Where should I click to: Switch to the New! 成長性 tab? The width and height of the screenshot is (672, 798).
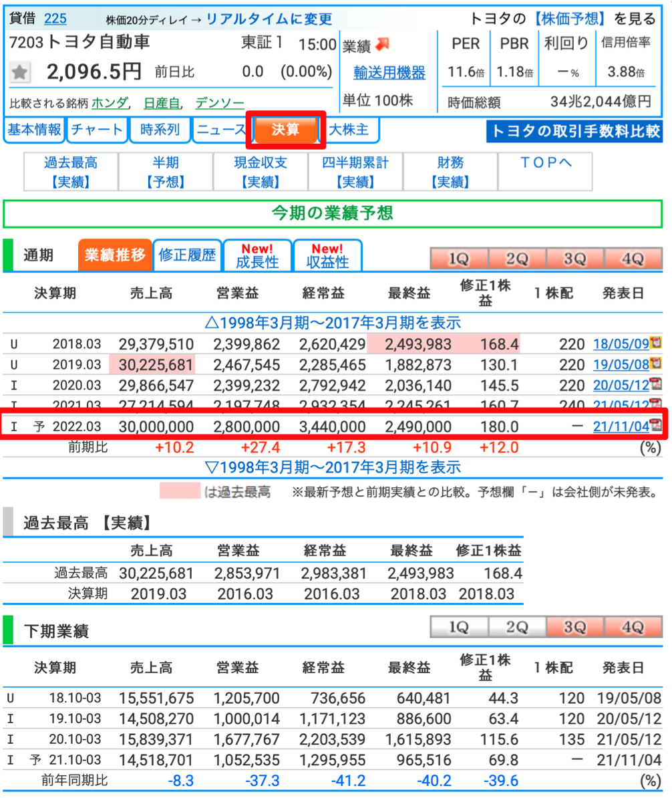[x=257, y=255]
